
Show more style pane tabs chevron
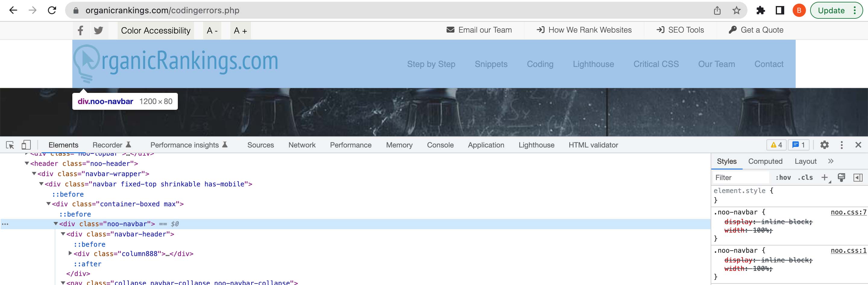[831, 161]
